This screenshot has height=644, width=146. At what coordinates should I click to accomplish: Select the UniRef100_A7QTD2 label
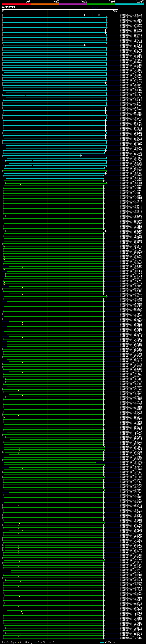(x=131, y=188)
